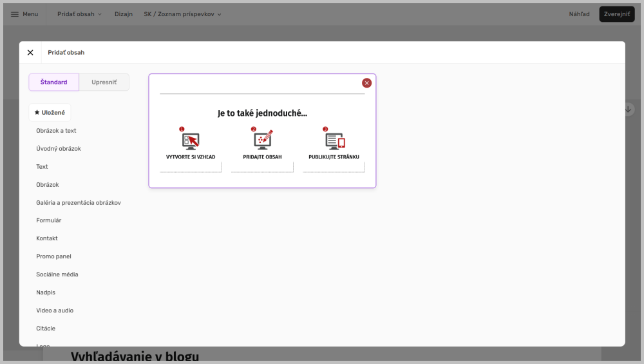Select the Je to také jednoduché thumbnail

[262, 131]
